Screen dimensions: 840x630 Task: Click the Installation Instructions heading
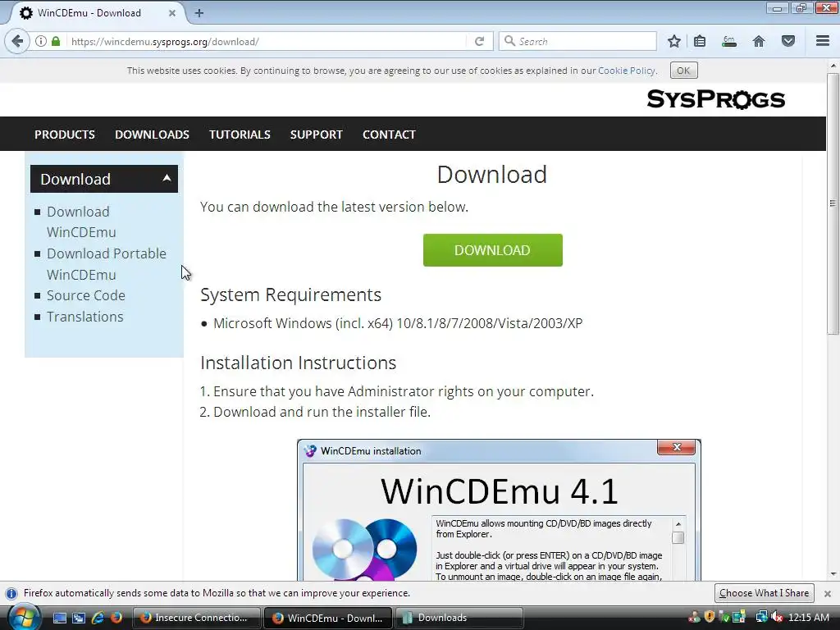point(299,363)
